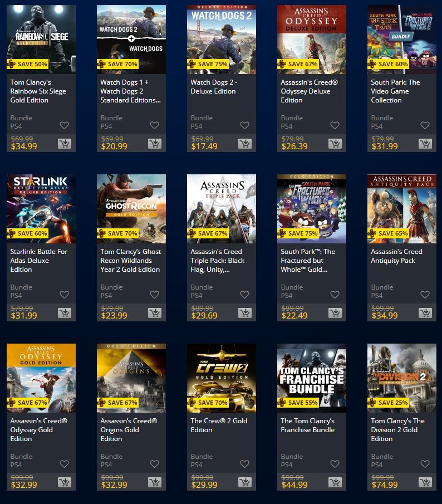442x504 pixels.
Task: Open South Park Fractured but Whole Gold cover
Action: pos(312,209)
